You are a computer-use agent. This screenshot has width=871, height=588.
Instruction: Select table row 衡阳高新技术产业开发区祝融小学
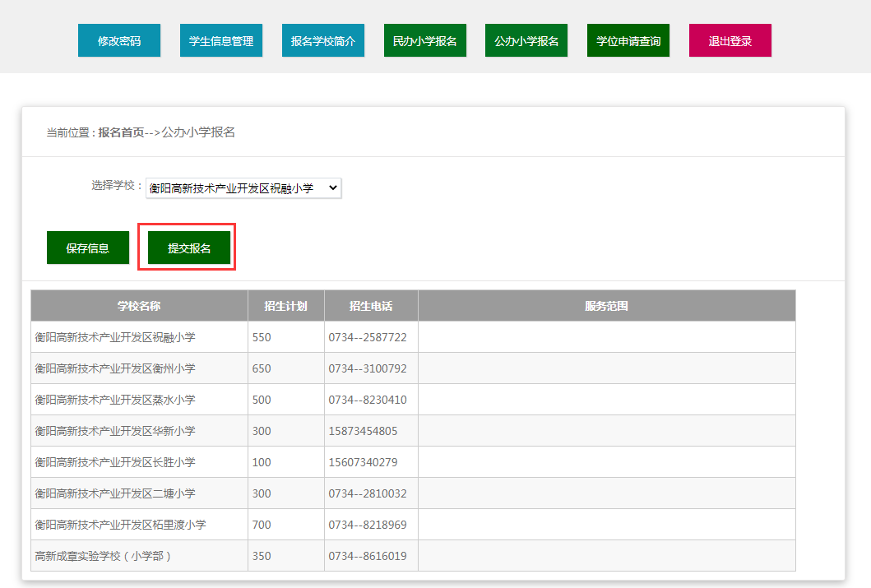click(x=413, y=337)
